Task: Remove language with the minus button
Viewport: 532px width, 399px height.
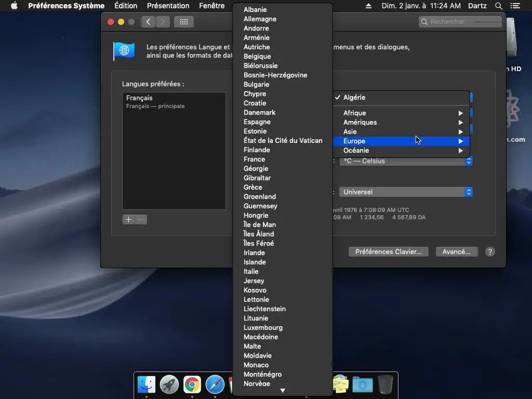Action: tap(141, 220)
